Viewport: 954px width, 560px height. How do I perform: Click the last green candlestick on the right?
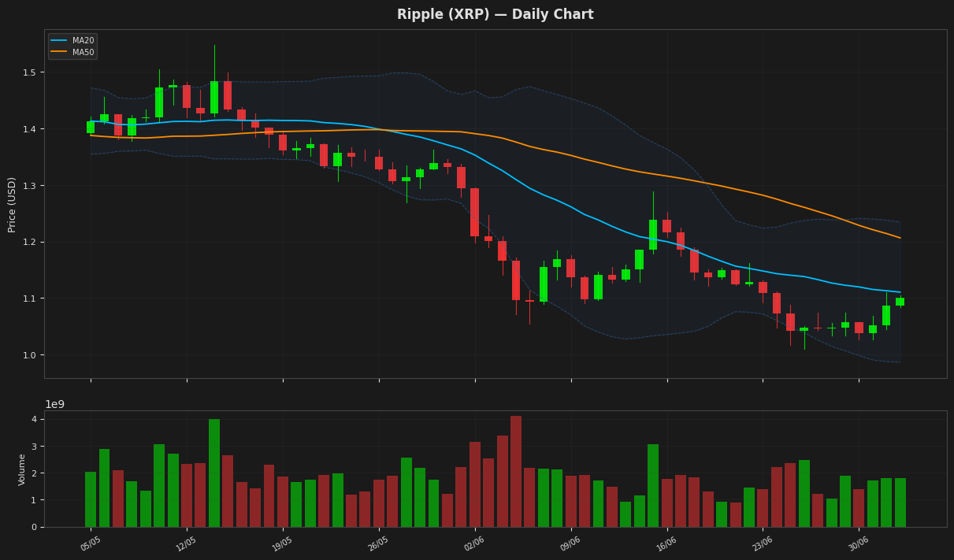pos(900,302)
